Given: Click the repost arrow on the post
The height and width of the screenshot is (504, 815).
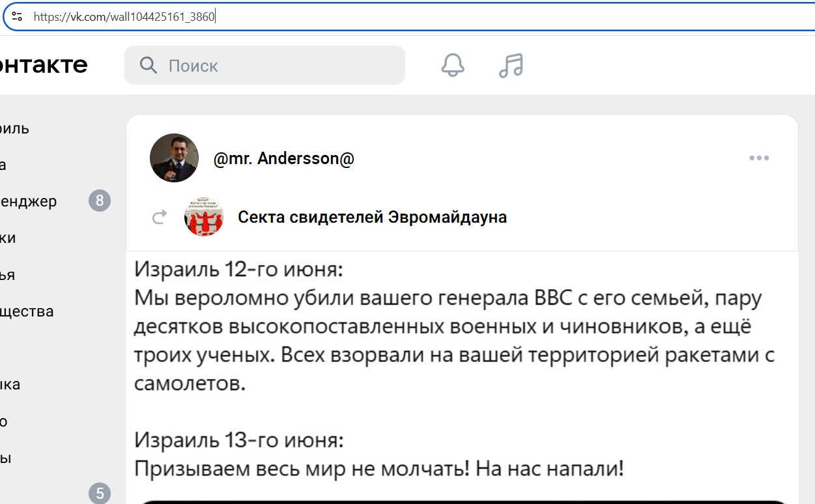Looking at the screenshot, I should (159, 217).
